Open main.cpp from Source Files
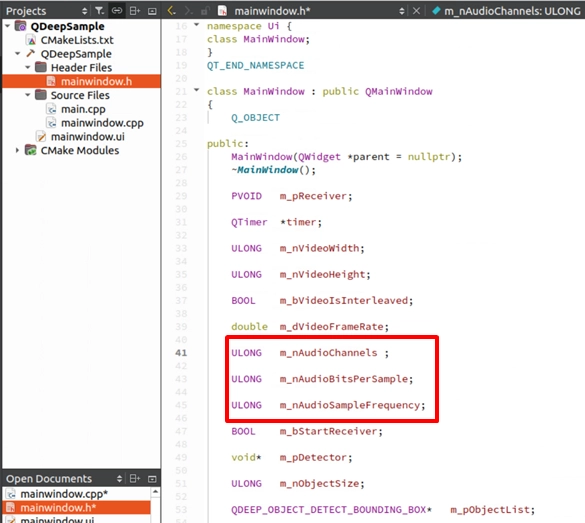This screenshot has width=585, height=523. click(x=83, y=109)
